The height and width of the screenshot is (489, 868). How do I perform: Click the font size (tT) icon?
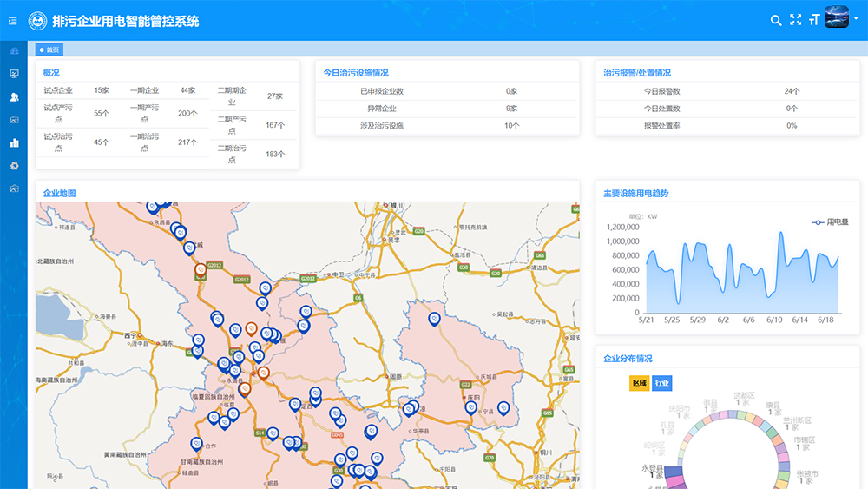pyautogui.click(x=813, y=20)
